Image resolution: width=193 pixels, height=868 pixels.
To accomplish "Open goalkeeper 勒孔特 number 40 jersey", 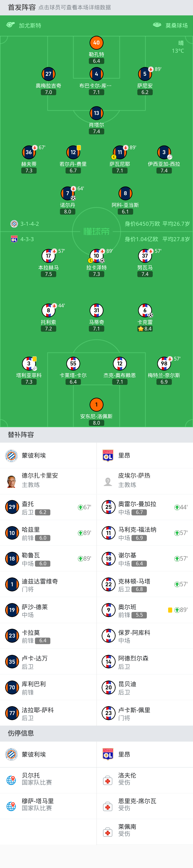I will point(96,43).
